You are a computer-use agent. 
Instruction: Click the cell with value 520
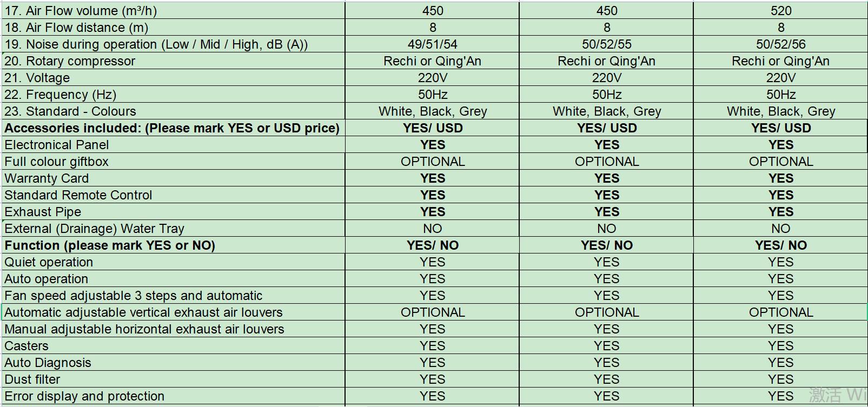(x=780, y=11)
